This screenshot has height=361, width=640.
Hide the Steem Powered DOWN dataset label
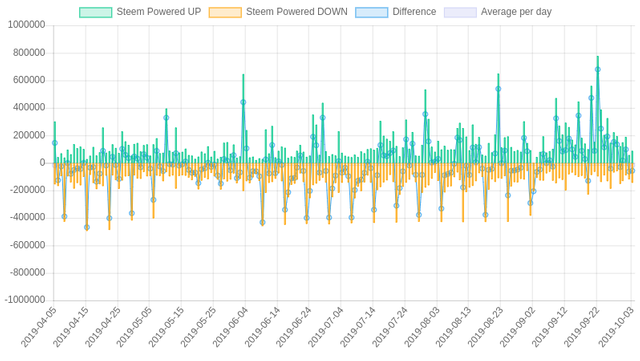click(297, 12)
